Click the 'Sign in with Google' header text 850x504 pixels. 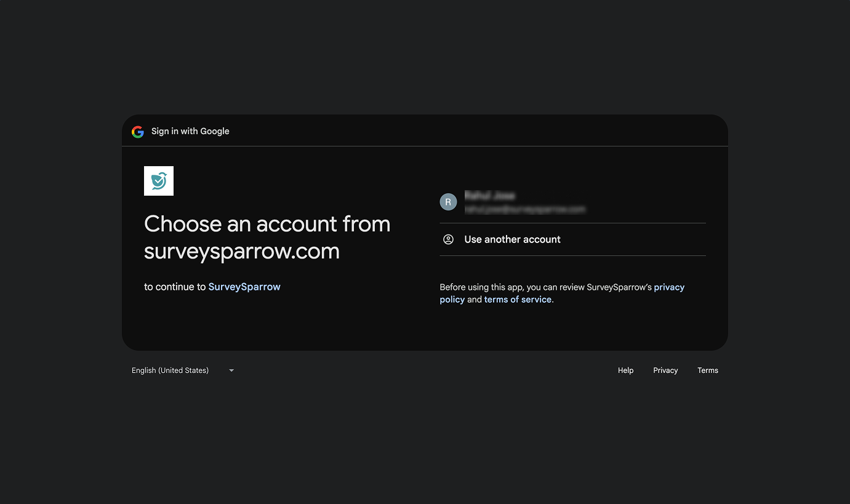pos(190,131)
